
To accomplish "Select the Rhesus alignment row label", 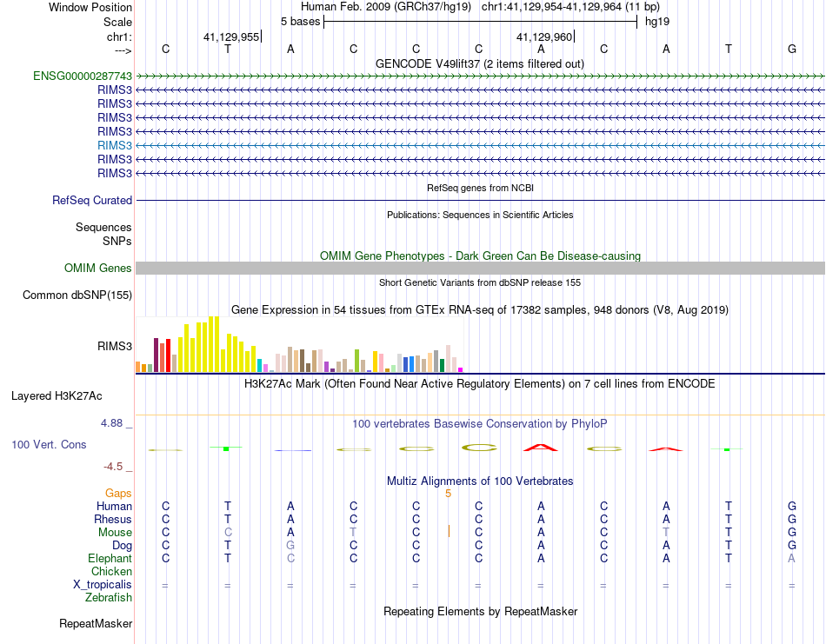I will [113, 519].
